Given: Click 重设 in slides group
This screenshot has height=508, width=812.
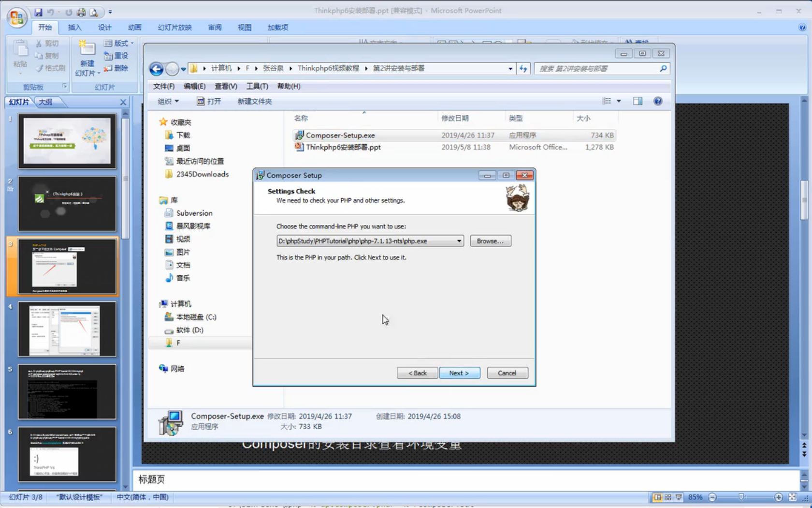Looking at the screenshot, I should tap(116, 56).
